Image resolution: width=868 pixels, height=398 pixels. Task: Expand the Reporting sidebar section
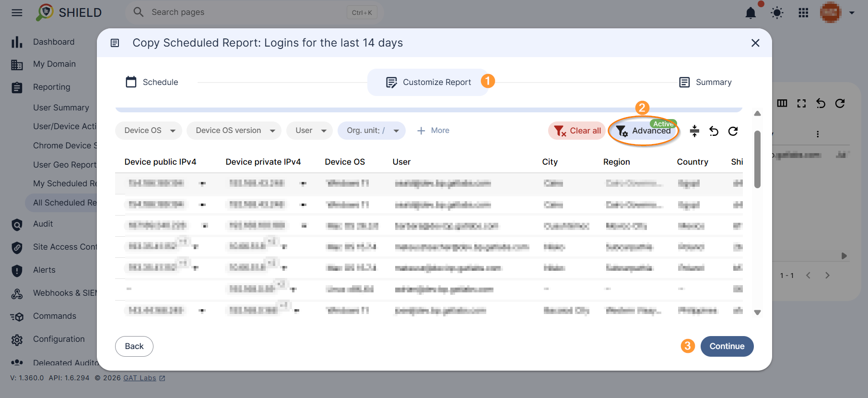tap(51, 87)
